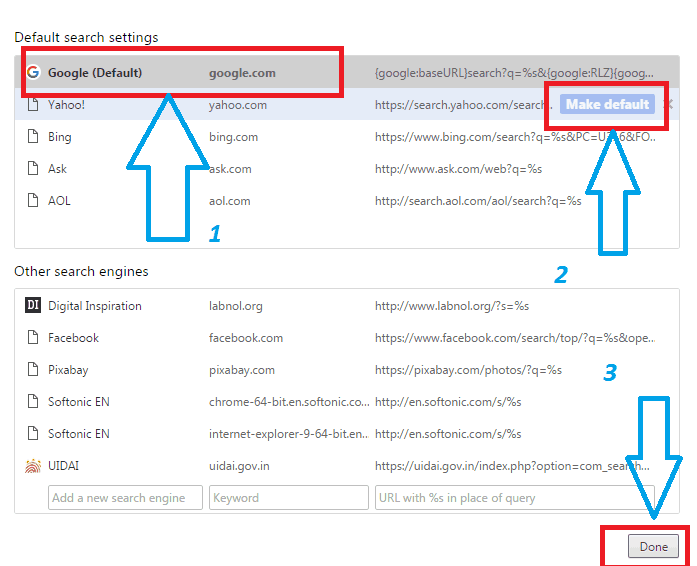697x566 pixels.
Task: Select the Digital Inspiration engine name
Action: point(95,306)
